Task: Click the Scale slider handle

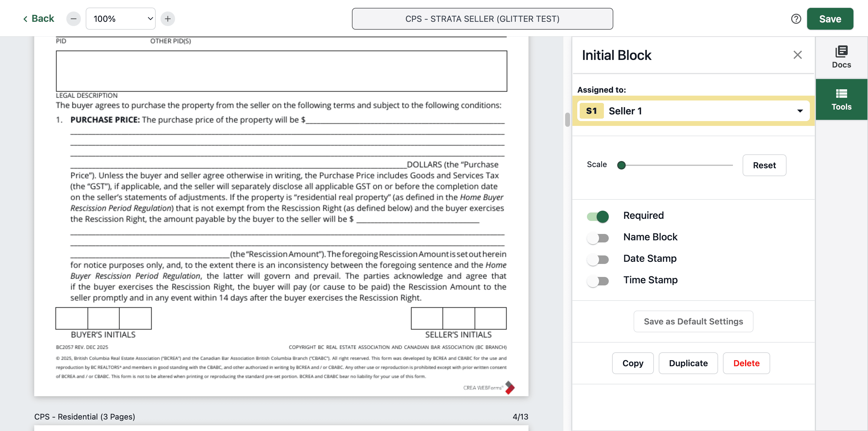Action: (x=621, y=165)
